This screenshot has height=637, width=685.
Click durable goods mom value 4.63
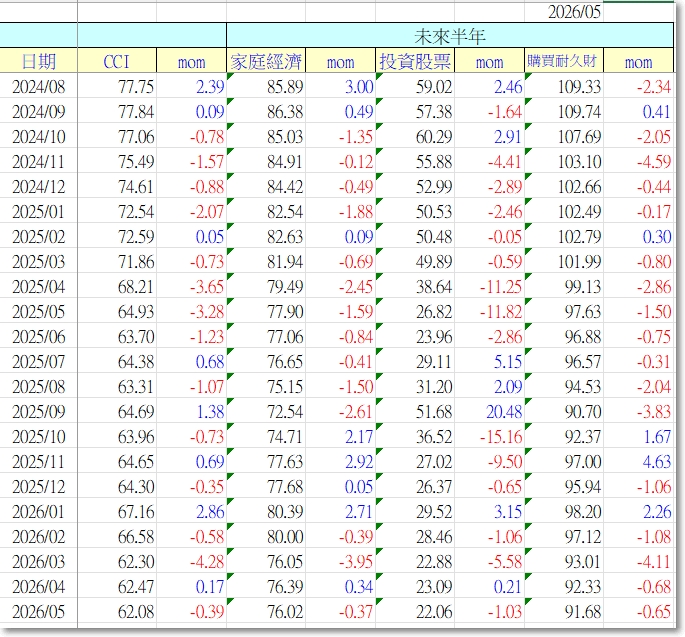coord(638,461)
